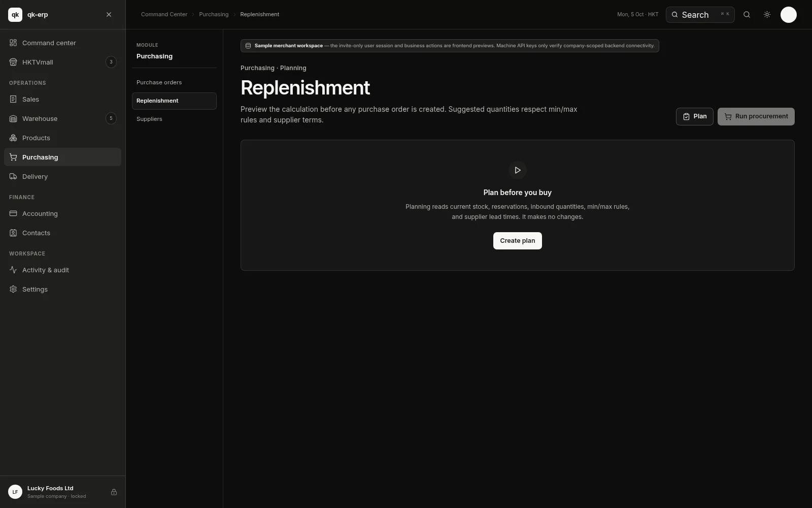
Task: Click the HKTVmall badge showing 3
Action: point(111,62)
